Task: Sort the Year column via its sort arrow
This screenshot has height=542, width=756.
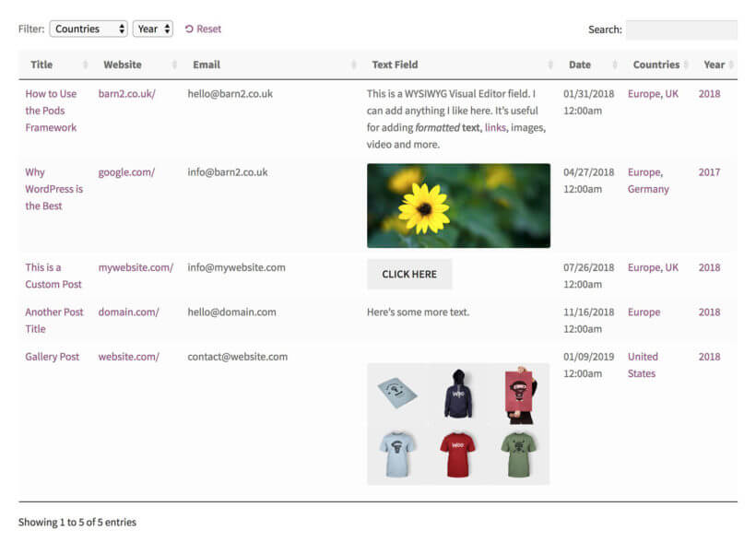Action: [733, 65]
